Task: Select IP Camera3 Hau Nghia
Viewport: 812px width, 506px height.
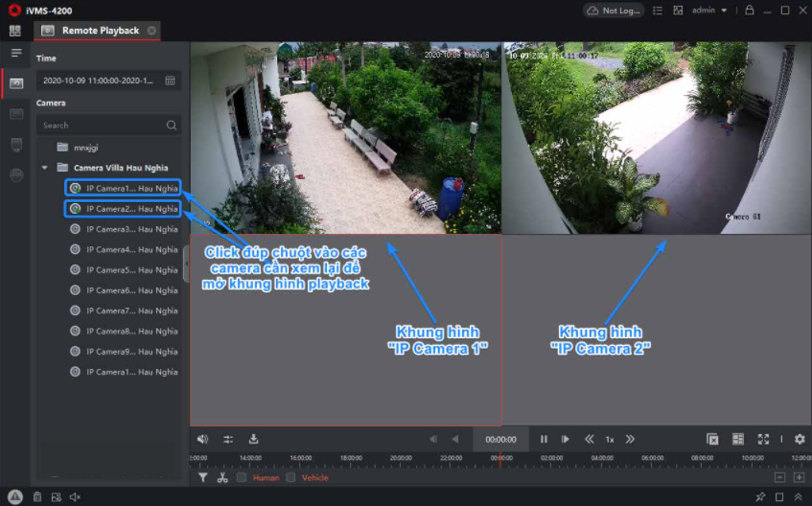Action: (124, 229)
